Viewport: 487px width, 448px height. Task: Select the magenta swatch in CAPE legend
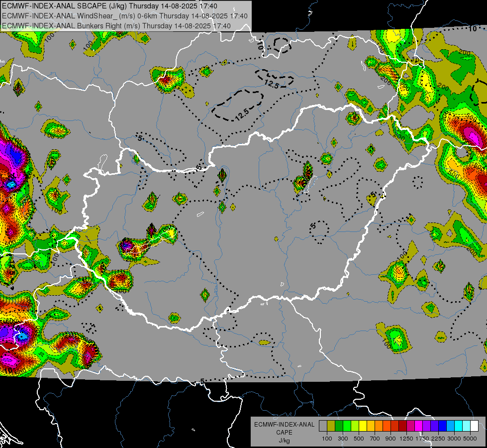419,426
